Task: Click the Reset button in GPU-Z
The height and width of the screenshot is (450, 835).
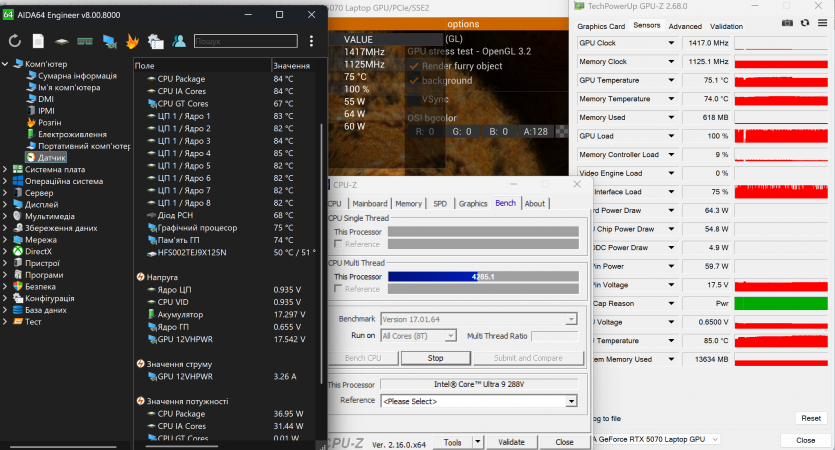Action: click(x=810, y=418)
